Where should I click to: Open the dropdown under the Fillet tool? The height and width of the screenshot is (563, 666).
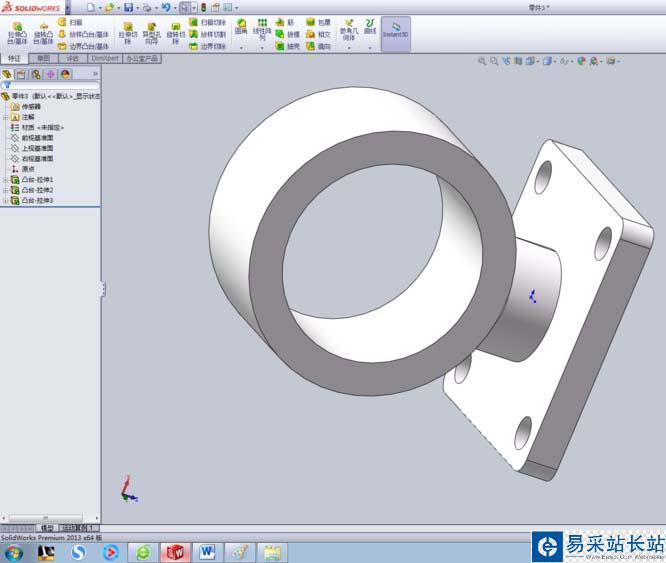point(241,48)
